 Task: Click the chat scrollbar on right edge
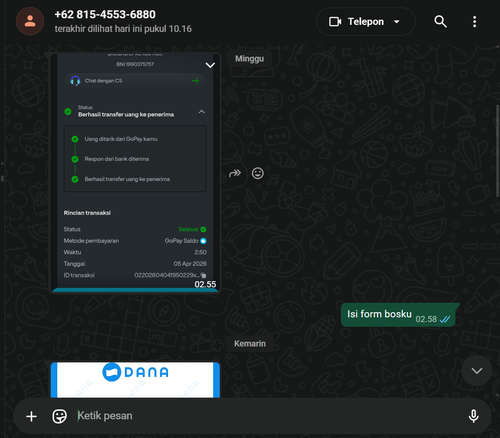[497, 152]
